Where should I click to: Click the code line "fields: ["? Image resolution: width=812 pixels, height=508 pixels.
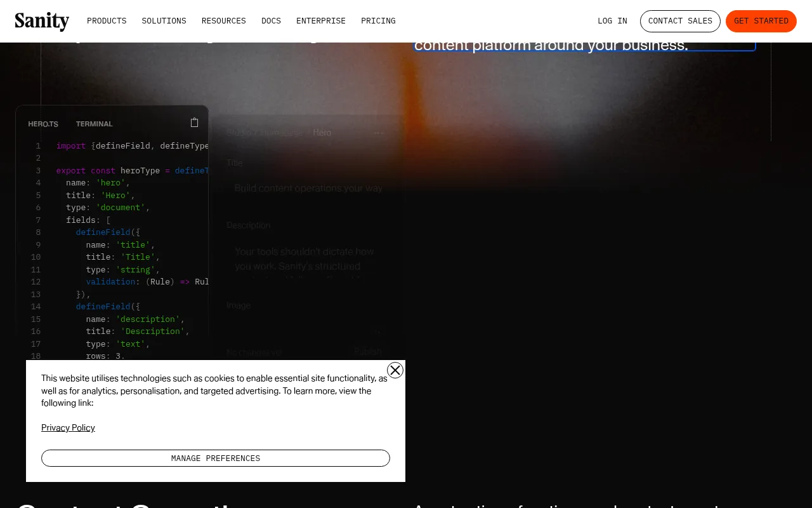coord(88,220)
